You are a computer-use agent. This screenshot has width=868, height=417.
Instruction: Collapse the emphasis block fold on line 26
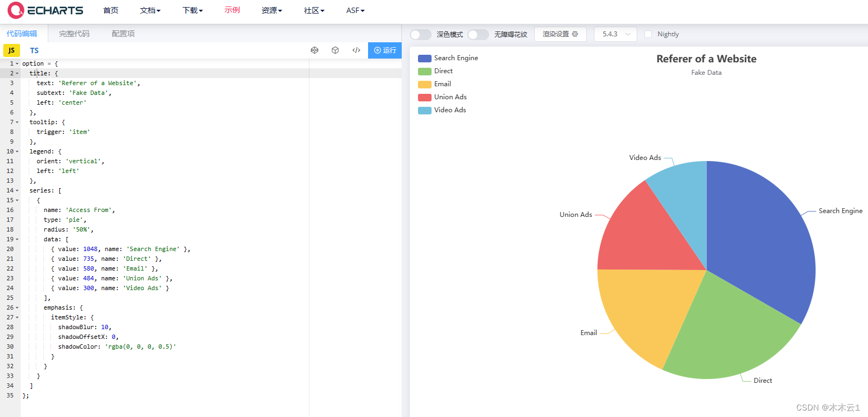tap(17, 307)
